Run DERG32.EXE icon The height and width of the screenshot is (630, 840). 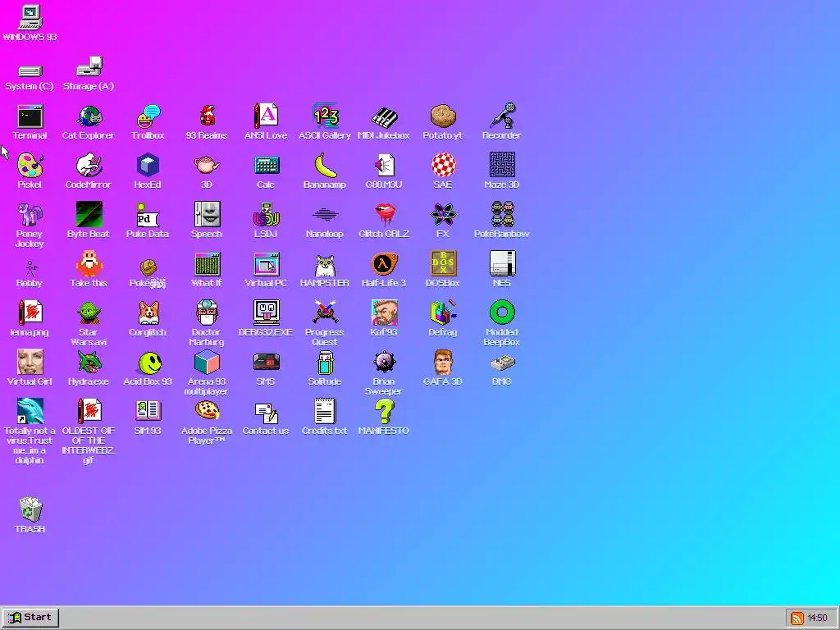267,313
